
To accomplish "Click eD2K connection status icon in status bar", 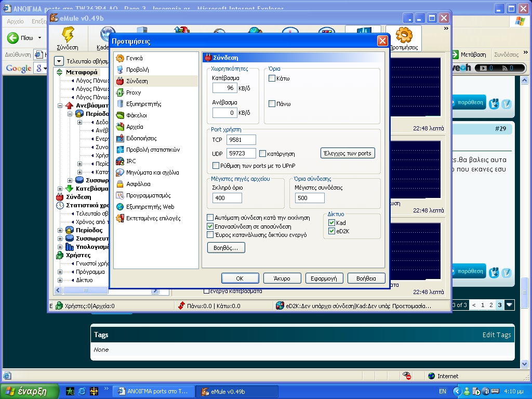I will (x=280, y=305).
